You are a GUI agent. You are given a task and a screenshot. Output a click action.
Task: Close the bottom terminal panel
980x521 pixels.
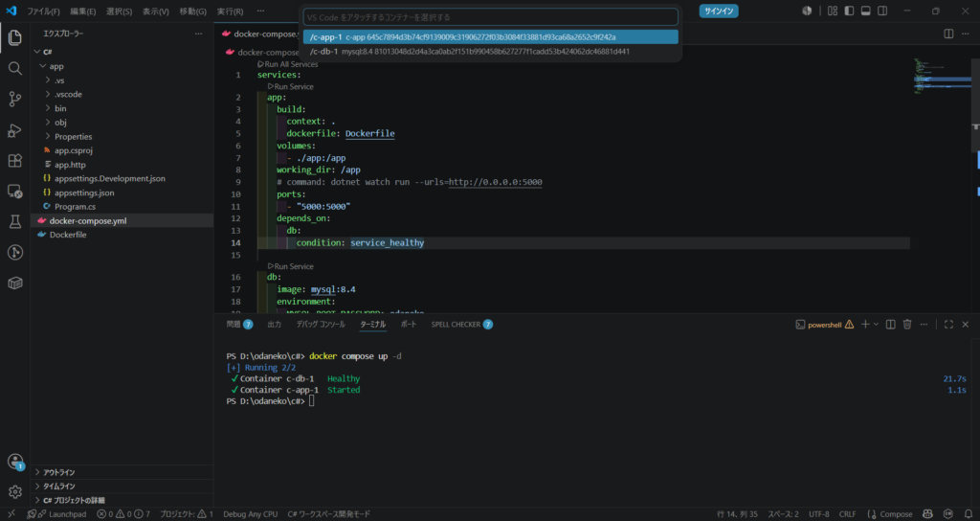965,325
